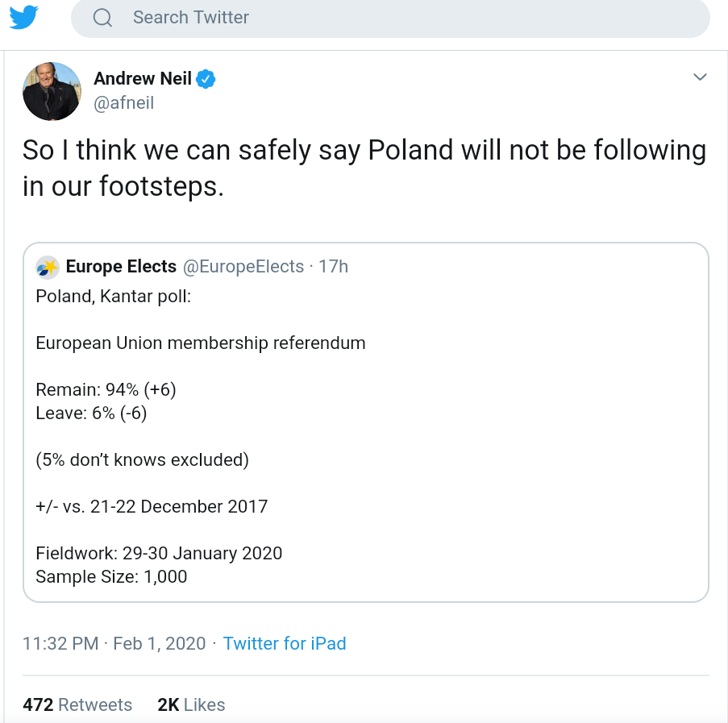This screenshot has width=728, height=723.
Task: Click the search magnifier icon
Action: (102, 18)
